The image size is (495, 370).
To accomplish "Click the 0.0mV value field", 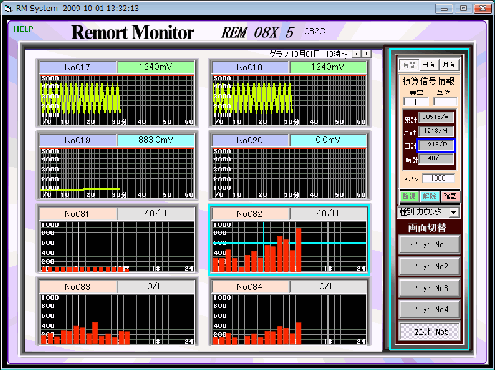I will [x=328, y=140].
